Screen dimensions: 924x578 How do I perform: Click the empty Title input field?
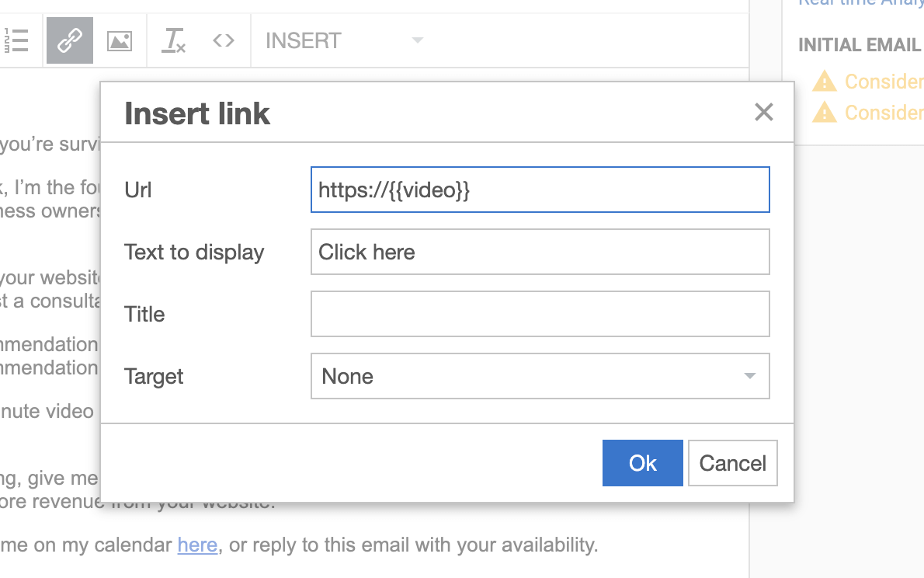tap(540, 314)
